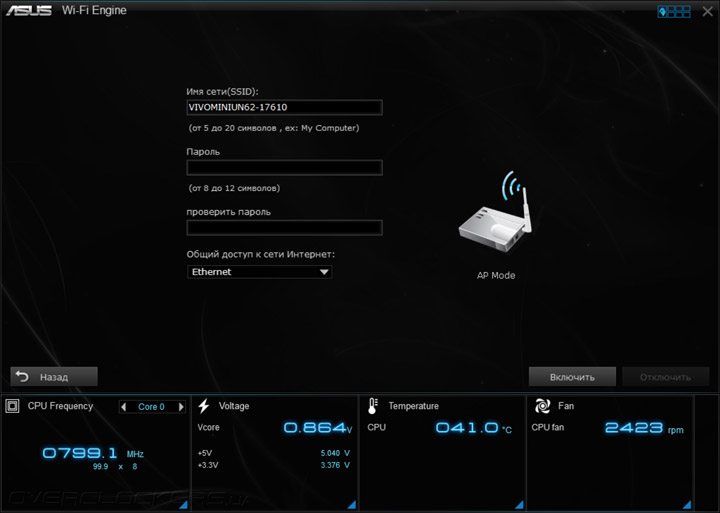Expand the Temperature panel corner triangle
Viewport: 720px width, 513px height.
coord(519,505)
